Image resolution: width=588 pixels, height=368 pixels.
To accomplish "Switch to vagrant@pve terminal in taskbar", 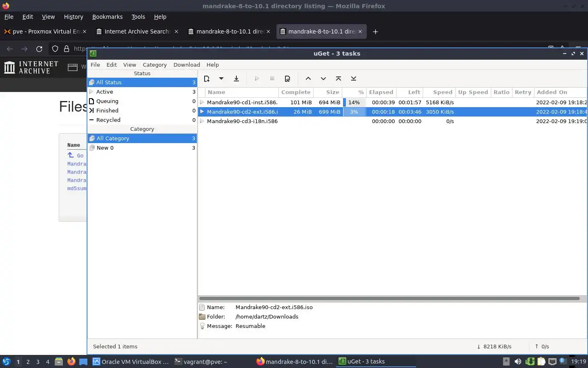I will point(201,361).
